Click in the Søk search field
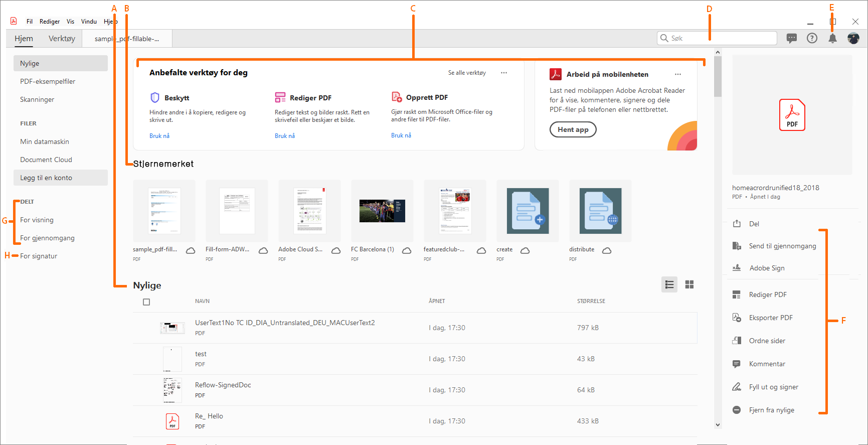The width and height of the screenshot is (868, 445). tap(717, 38)
